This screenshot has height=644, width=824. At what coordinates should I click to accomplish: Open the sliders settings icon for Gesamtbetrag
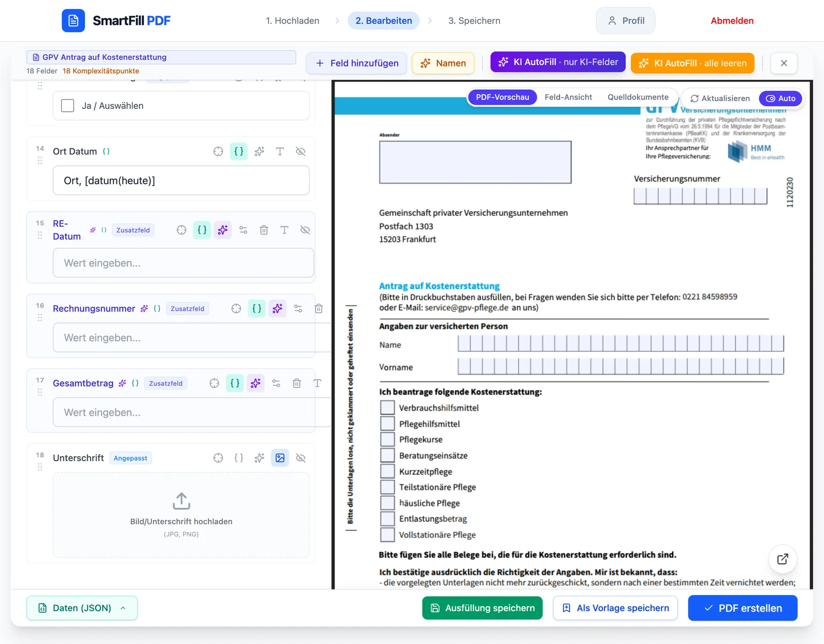[276, 383]
